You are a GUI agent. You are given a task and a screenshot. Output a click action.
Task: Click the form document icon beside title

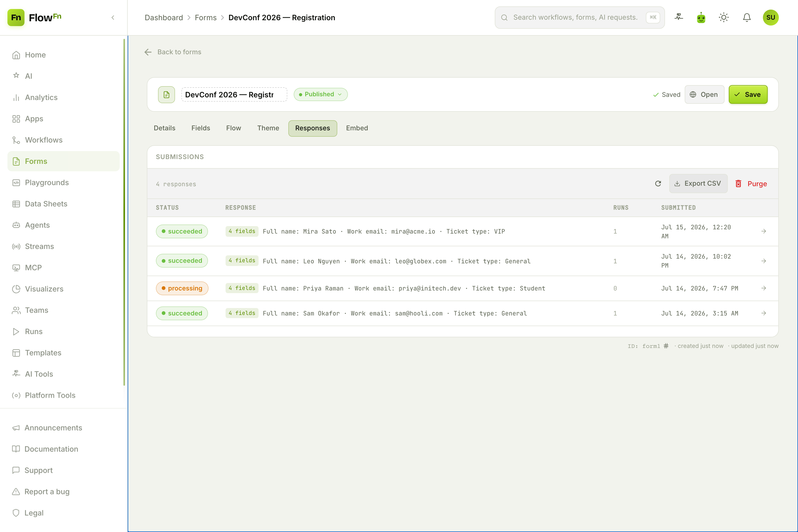[166, 94]
